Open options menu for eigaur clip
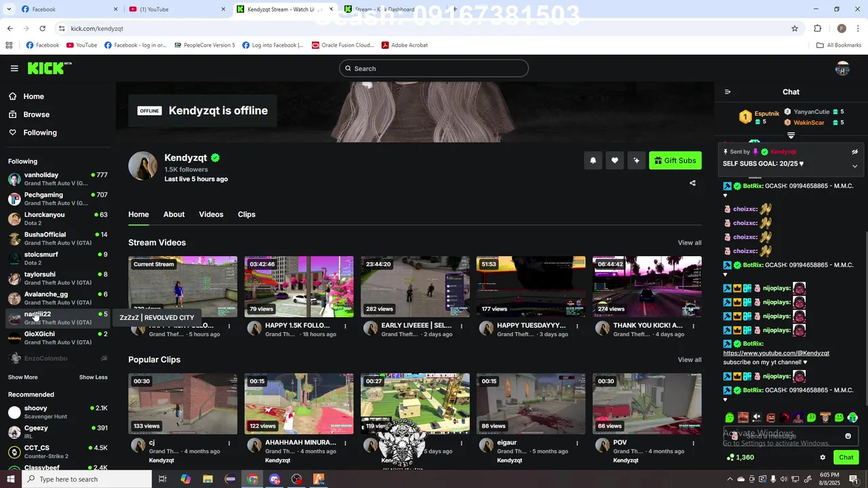Screen dimensions: 868x488 point(577,443)
